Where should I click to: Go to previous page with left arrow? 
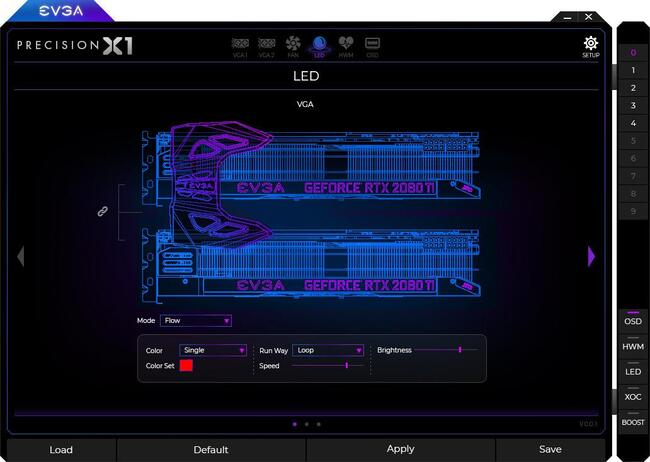[x=21, y=256]
